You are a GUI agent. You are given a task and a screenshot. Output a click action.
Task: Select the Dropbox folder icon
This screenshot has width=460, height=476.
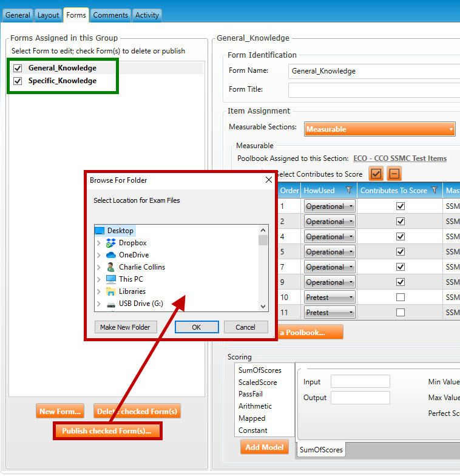[x=111, y=243]
